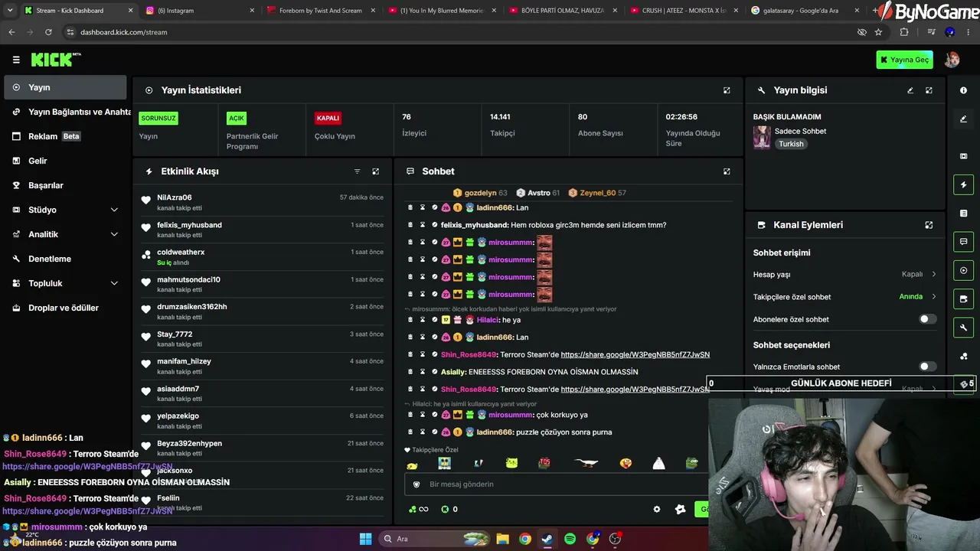Screen dimensions: 980x551
Task: Toggle the wrench stream info panel icon
Action: [x=963, y=328]
